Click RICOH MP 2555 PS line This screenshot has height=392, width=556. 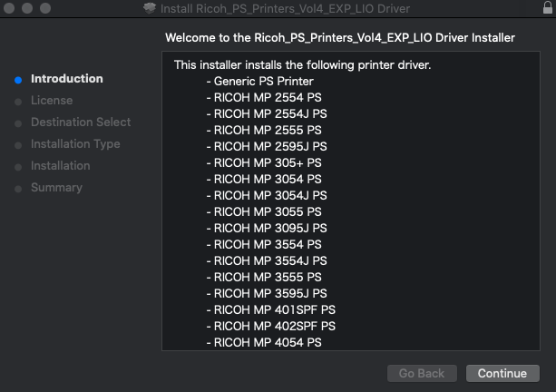point(264,130)
